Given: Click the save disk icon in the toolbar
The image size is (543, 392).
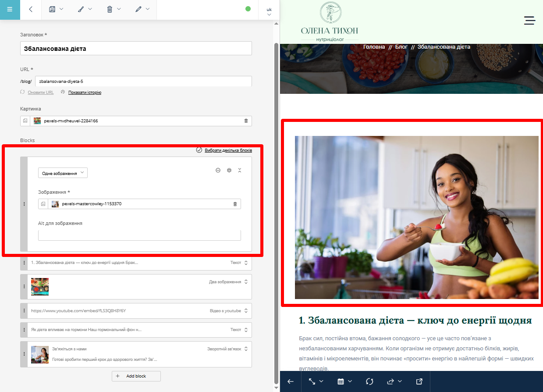Looking at the screenshot, I should [x=52, y=9].
